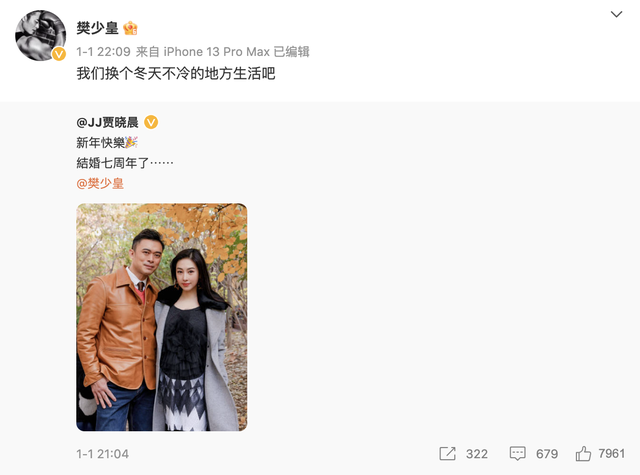640x475 pixels.
Task: Click verified badge next to JJ贾晓晨
Action: pos(151,122)
